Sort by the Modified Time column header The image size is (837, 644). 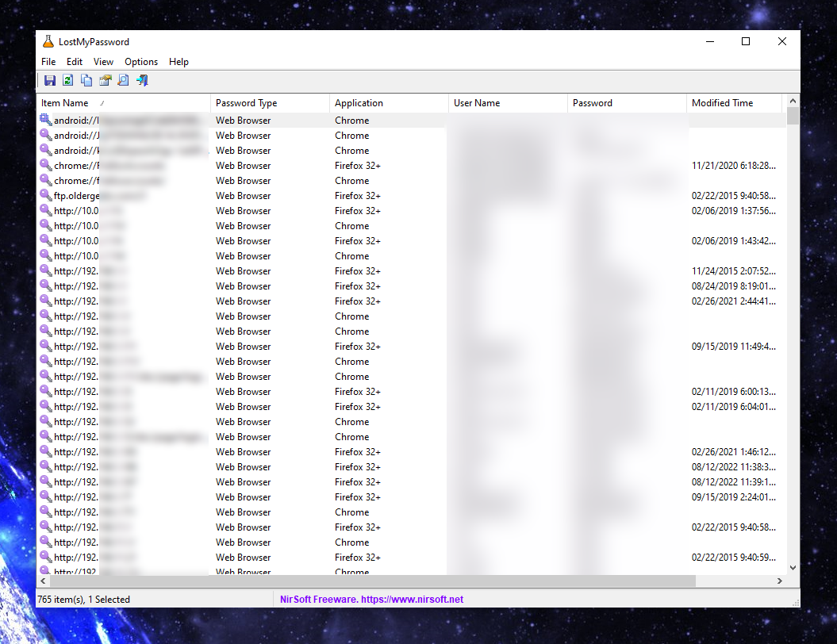pyautogui.click(x=735, y=103)
